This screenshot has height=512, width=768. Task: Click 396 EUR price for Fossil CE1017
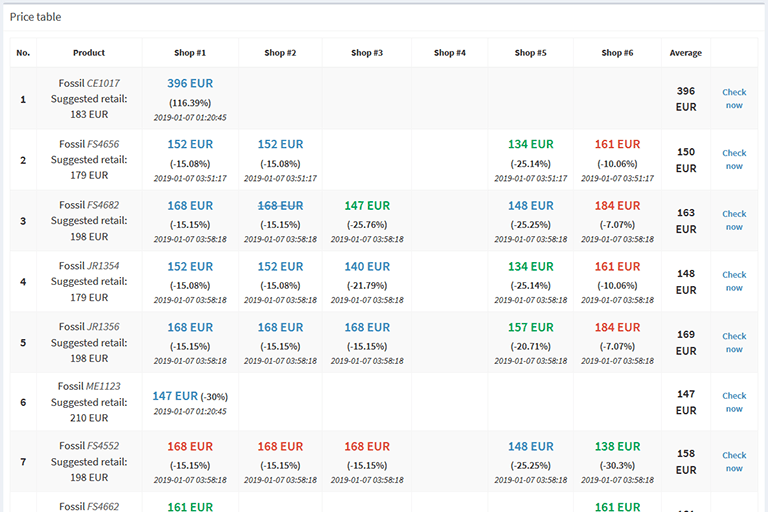pyautogui.click(x=190, y=83)
